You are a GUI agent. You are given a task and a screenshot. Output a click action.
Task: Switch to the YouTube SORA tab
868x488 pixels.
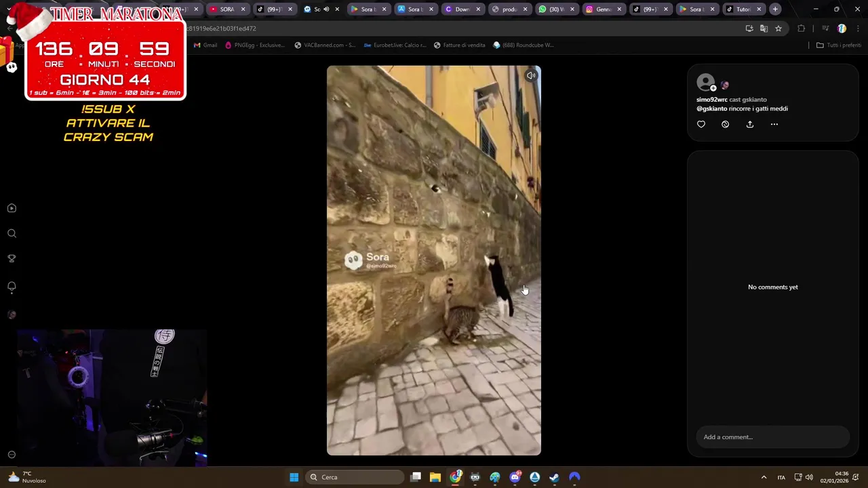pyautogui.click(x=227, y=9)
